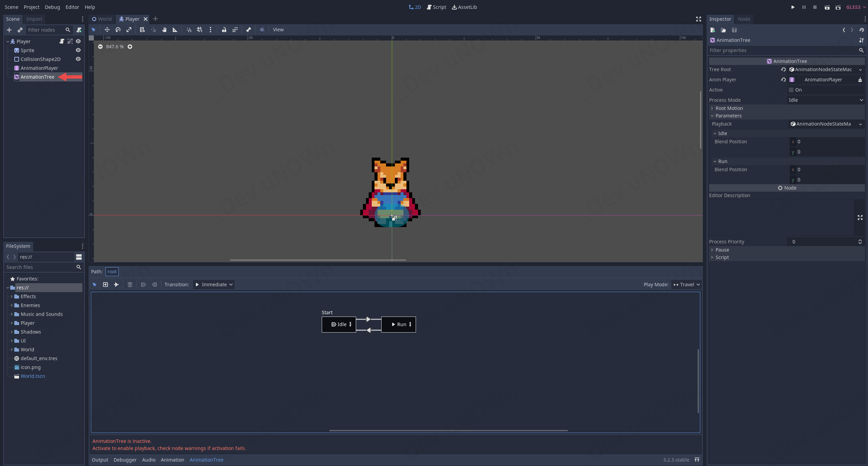Screen dimensions: 868x466
Task: Play the project with play icon
Action: (792, 7)
